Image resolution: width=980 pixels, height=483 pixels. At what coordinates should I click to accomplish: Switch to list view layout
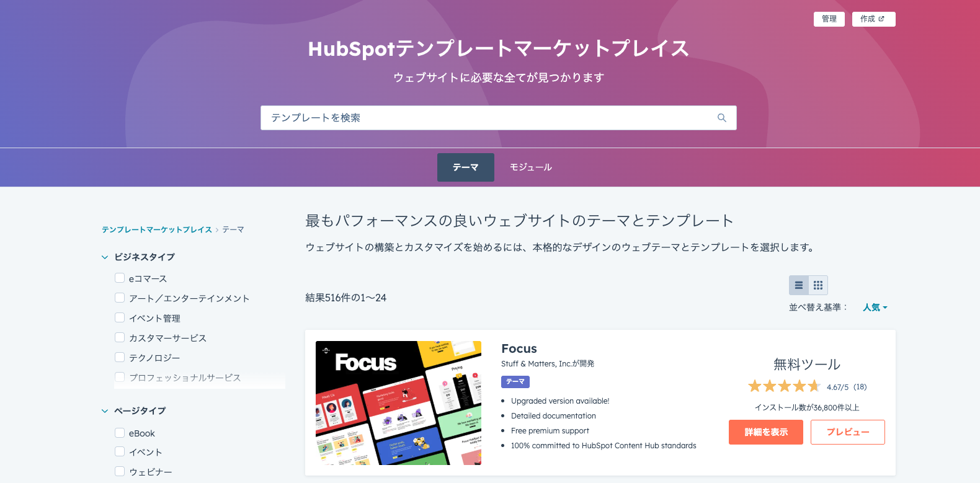799,285
